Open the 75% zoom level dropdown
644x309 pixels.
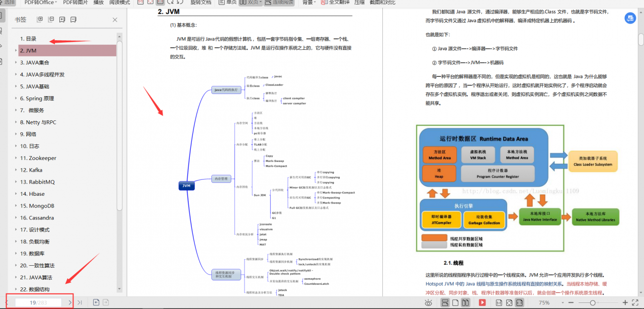562,302
